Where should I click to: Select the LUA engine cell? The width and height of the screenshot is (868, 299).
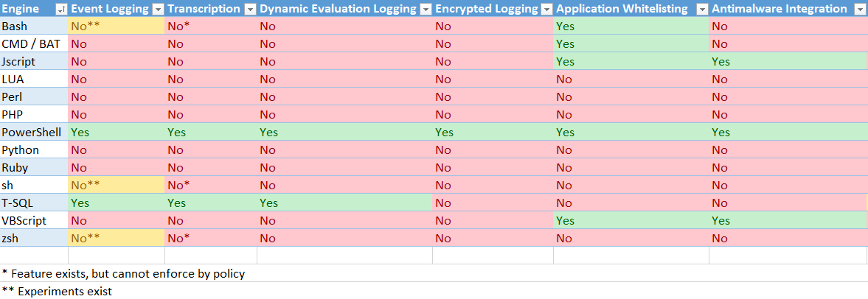[34, 79]
